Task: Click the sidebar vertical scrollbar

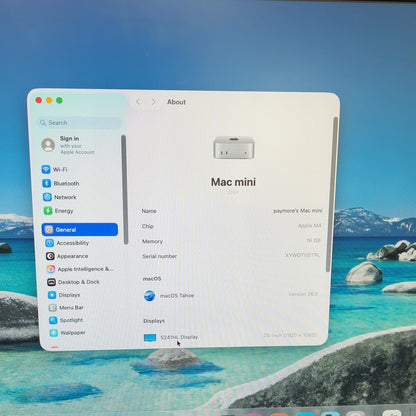Action: pyautogui.click(x=125, y=190)
